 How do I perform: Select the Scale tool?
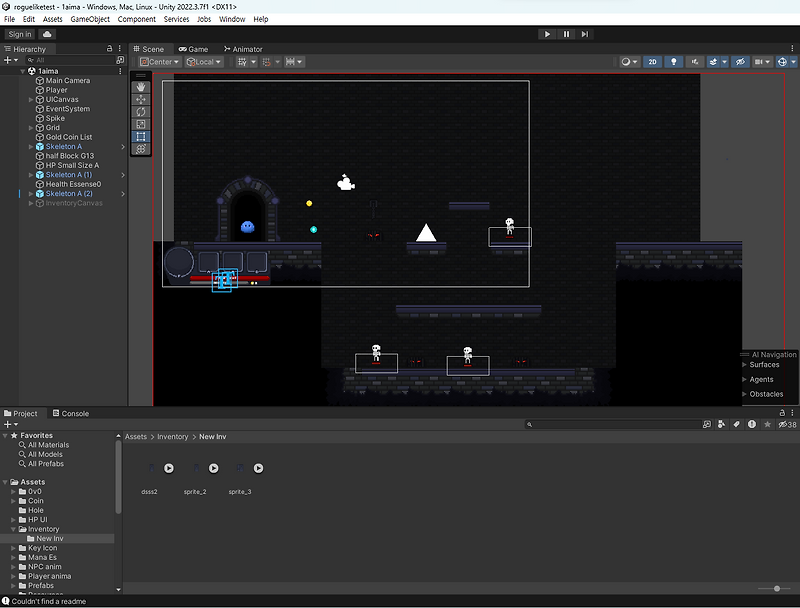(141, 124)
